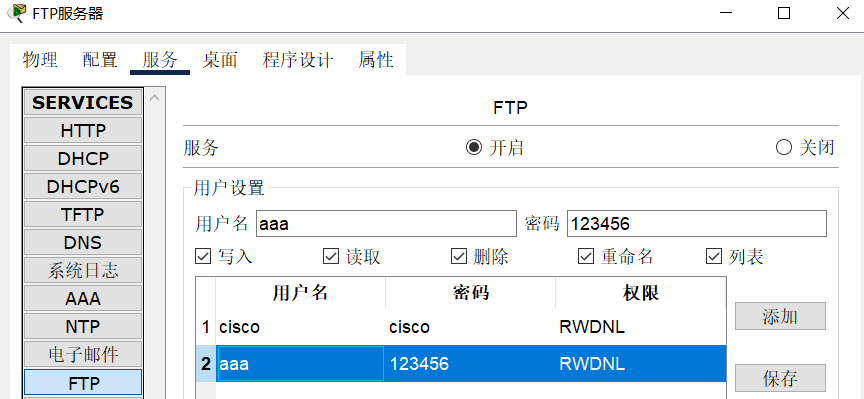Toggle the 读取 permission checkbox
The height and width of the screenshot is (399, 864).
331,256
